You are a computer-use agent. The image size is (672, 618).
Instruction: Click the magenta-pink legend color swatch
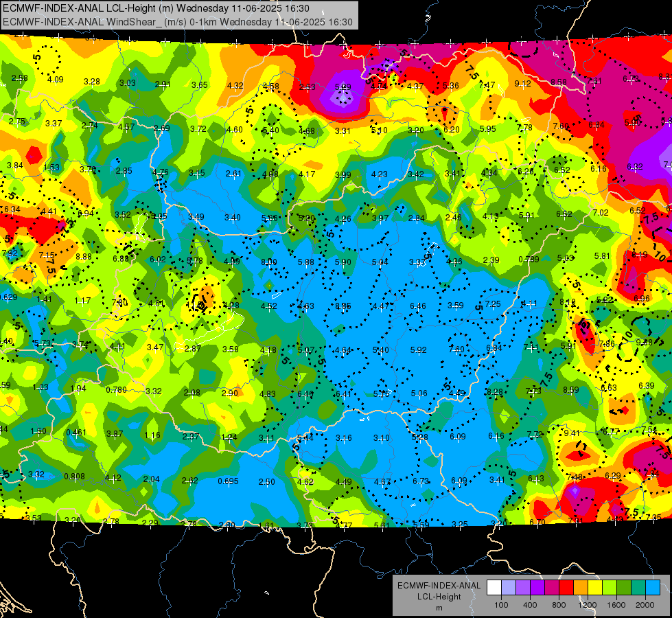click(552, 588)
